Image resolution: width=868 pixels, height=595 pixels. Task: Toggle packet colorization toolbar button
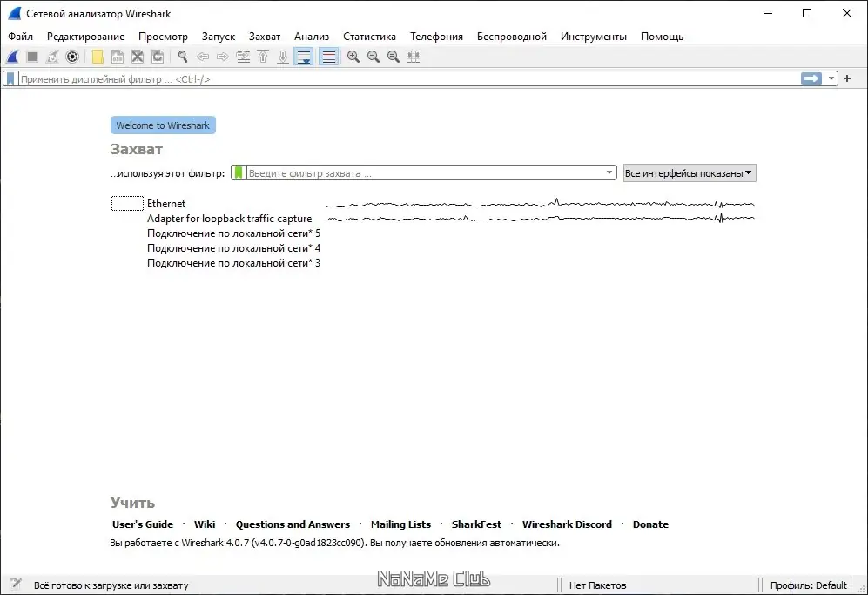329,57
